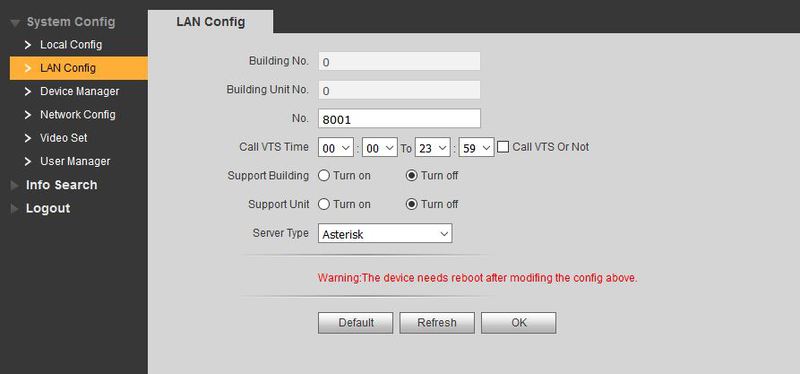Choose Turn off for Support Building
800x374 pixels.
click(412, 176)
